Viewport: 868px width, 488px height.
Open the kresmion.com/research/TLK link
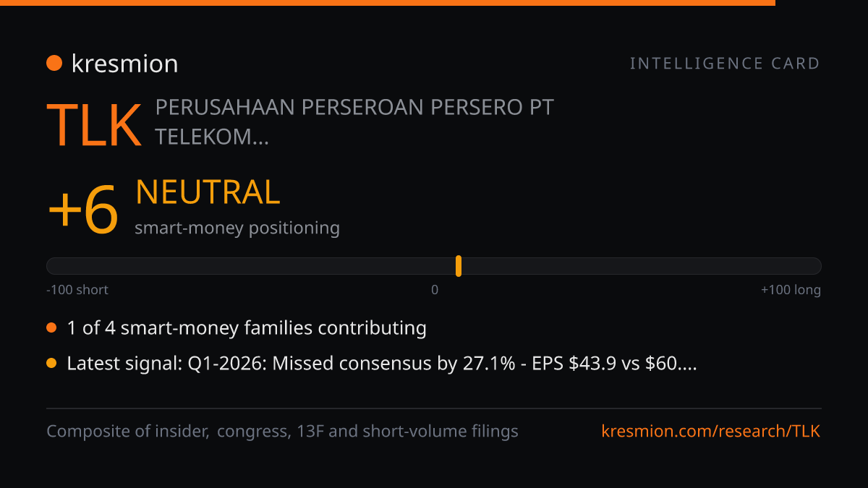711,432
